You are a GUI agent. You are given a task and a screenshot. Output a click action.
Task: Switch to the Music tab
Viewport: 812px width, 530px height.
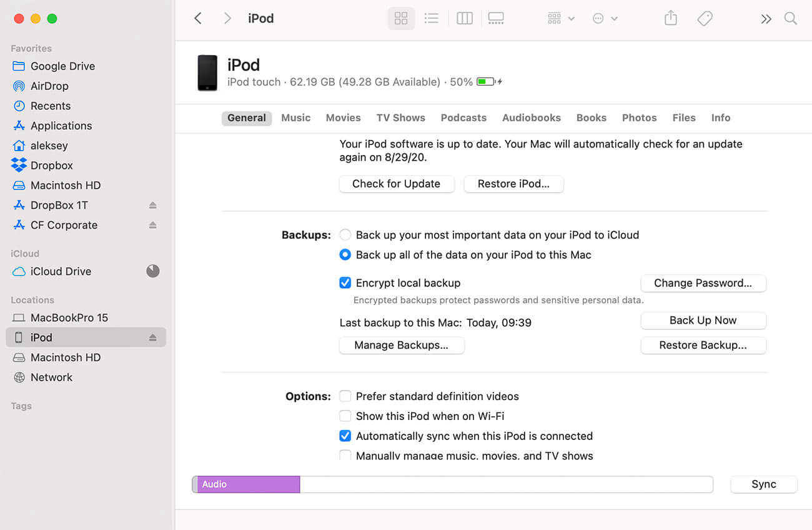296,118
